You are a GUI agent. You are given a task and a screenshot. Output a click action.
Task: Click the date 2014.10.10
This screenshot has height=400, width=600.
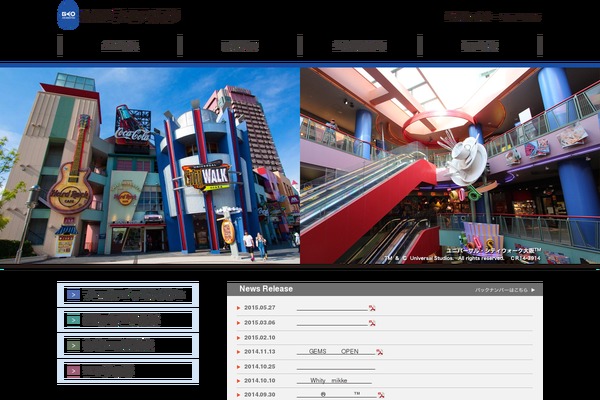point(260,380)
